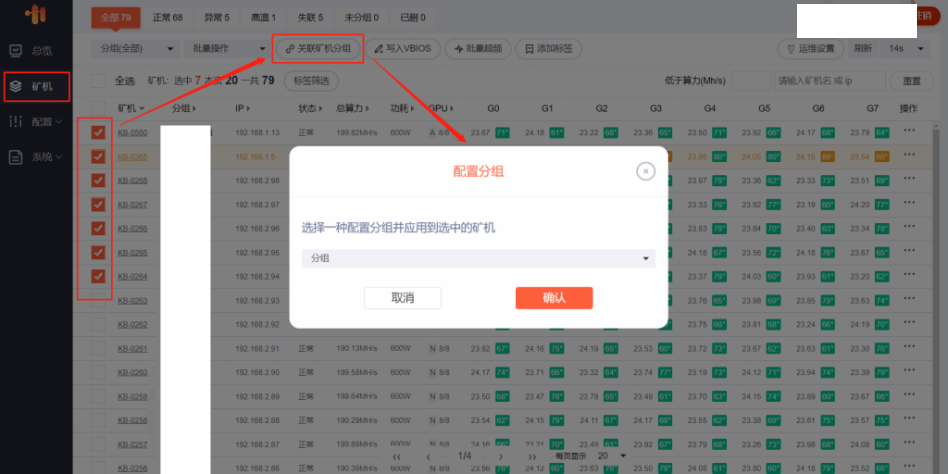This screenshot has width=948, height=474.
Task: Click the 写入VBIOS toolbar button
Action: pos(403,48)
